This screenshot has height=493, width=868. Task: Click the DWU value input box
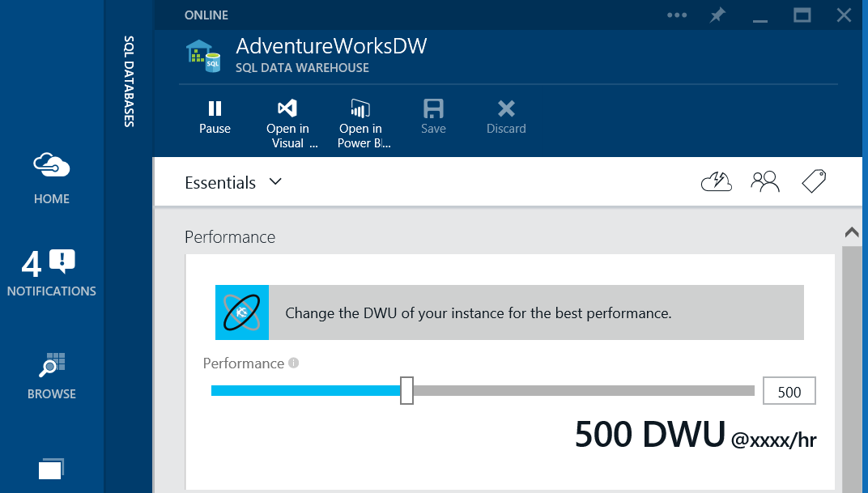pyautogui.click(x=789, y=391)
